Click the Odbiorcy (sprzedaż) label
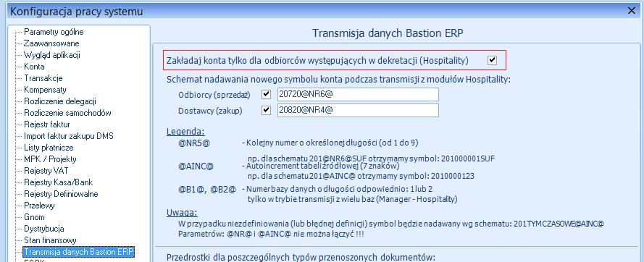Viewport: 644px width, 262px height. tap(214, 95)
